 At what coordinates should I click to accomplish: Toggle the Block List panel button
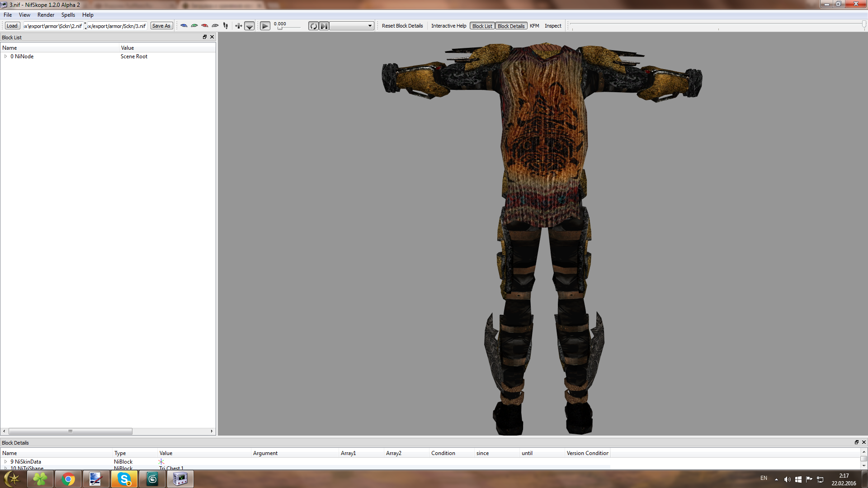click(x=482, y=26)
